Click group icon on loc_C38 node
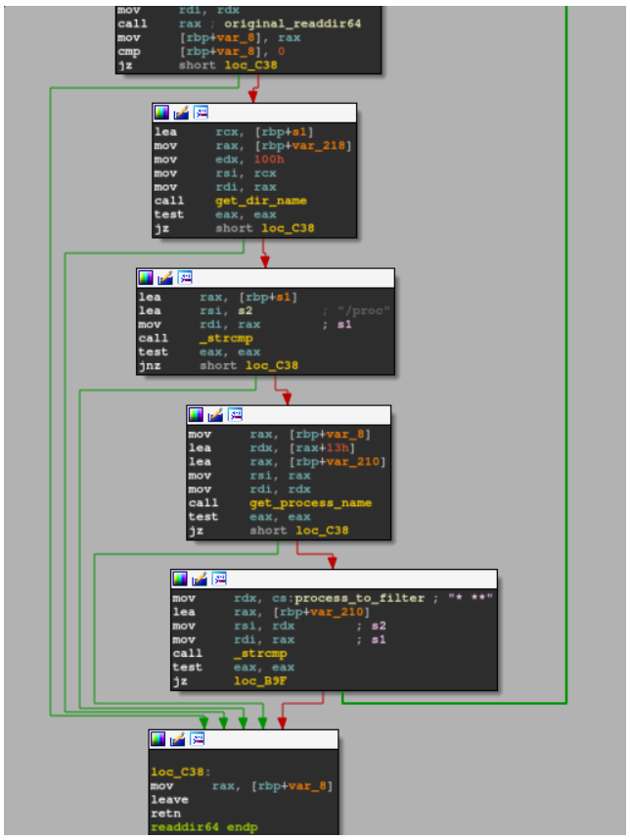This screenshot has width=630, height=840. tap(197, 739)
